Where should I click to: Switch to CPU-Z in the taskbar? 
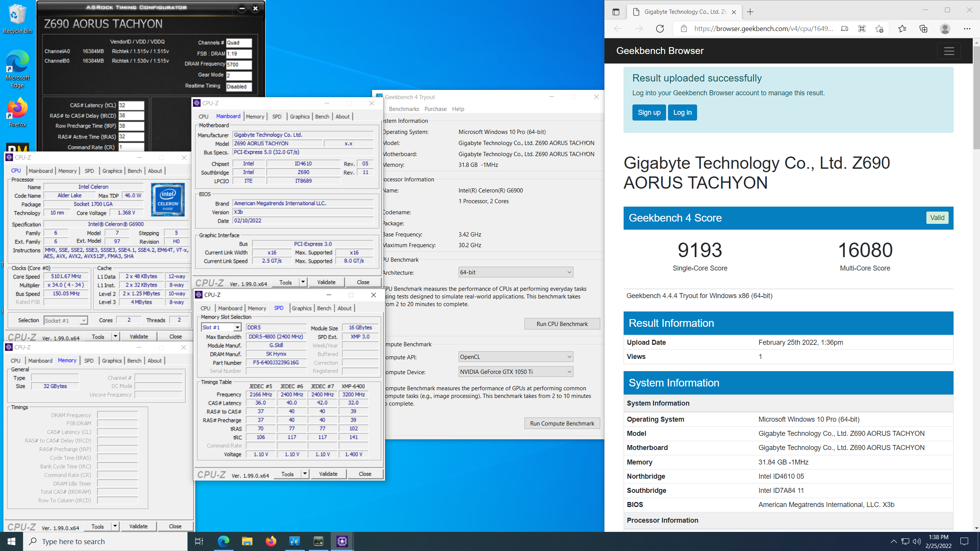(x=342, y=541)
